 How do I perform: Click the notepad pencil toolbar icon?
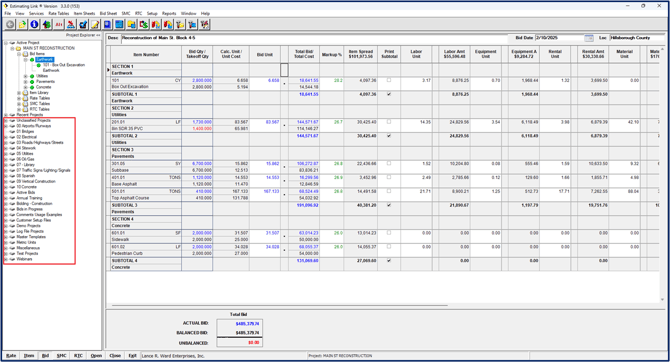[95, 24]
